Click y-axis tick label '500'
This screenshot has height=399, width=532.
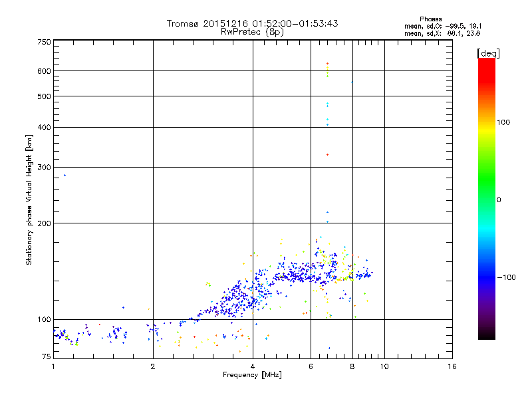point(44,96)
